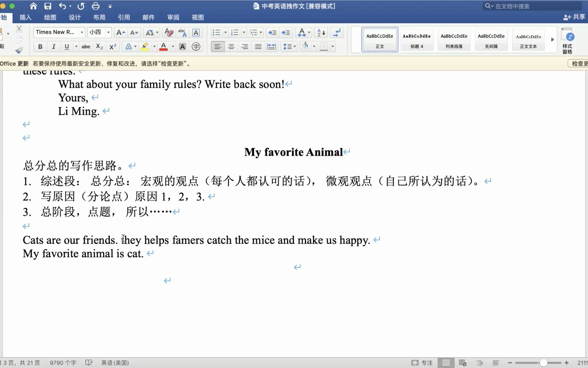Screen dimensions: 588x368
Task: Open the Styles Pane
Action: (x=567, y=41)
